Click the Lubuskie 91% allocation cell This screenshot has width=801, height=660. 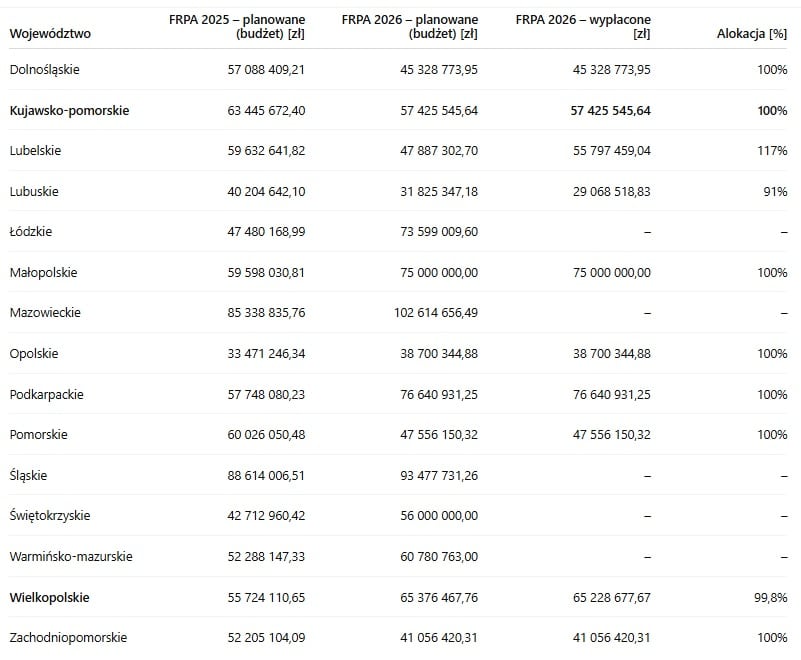click(x=777, y=192)
